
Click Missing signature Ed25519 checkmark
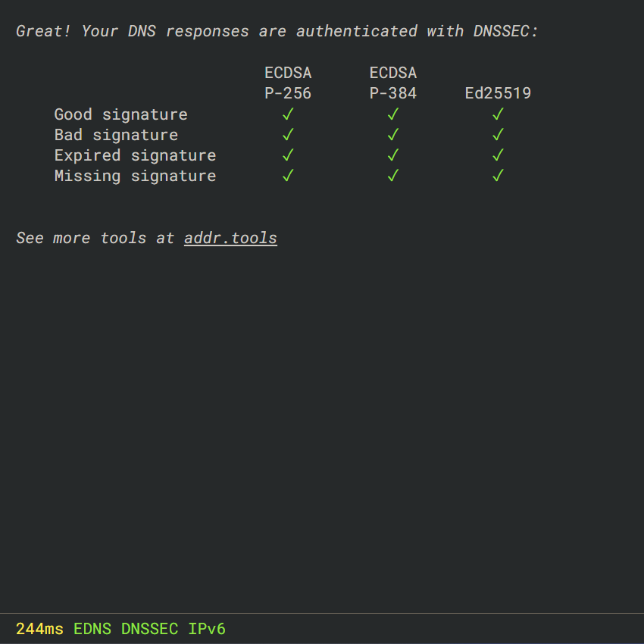[498, 176]
